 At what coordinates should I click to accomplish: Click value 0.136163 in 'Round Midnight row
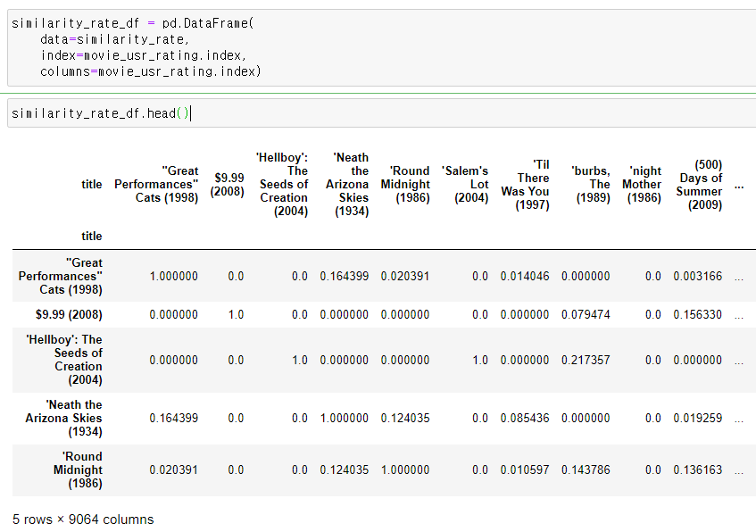[698, 470]
